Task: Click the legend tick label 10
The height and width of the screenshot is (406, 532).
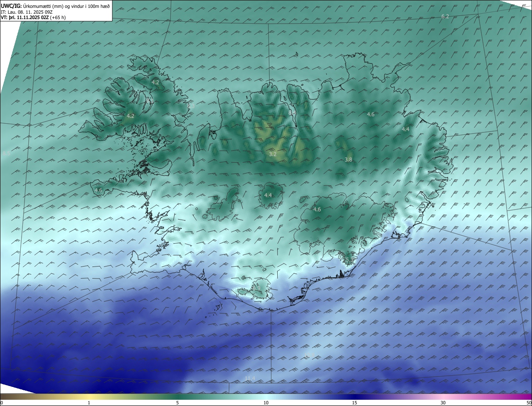Action: (266, 403)
